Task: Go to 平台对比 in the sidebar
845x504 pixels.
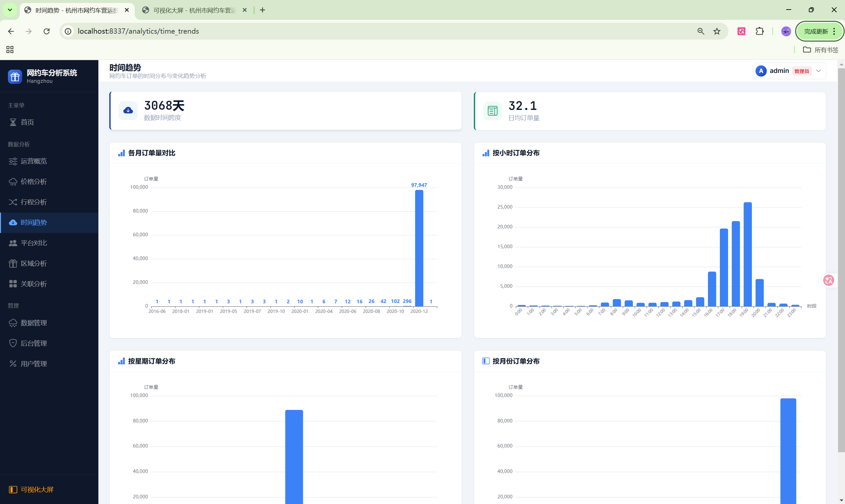Action: 34,243
